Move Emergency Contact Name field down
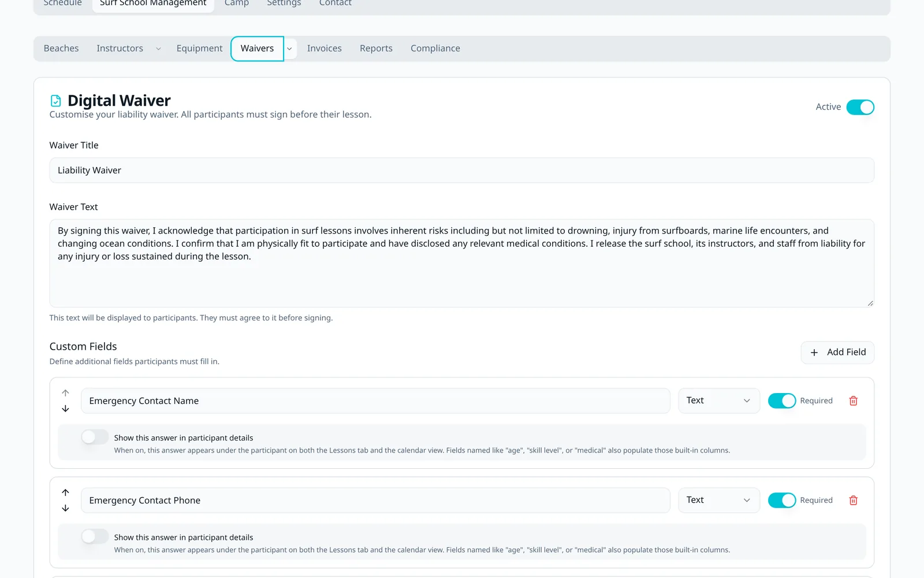Viewport: 924px width, 578px height. [65, 409]
